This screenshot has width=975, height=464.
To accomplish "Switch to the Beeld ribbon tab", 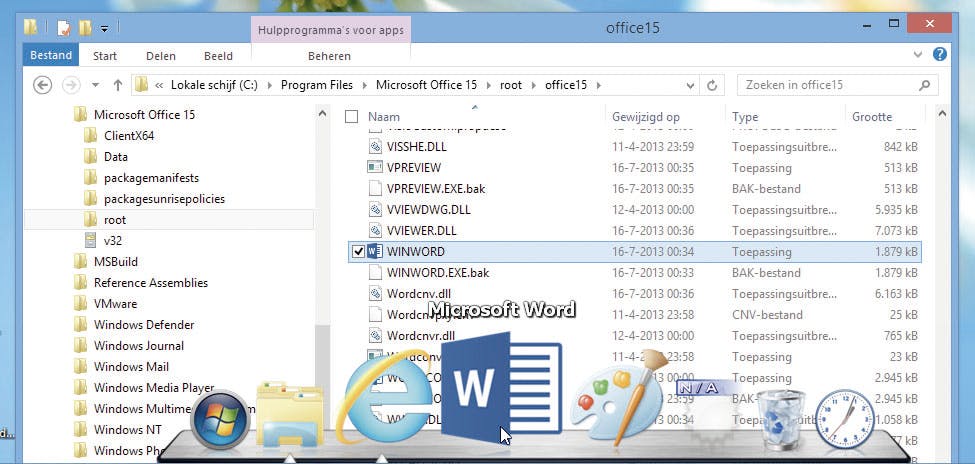I will (218, 56).
